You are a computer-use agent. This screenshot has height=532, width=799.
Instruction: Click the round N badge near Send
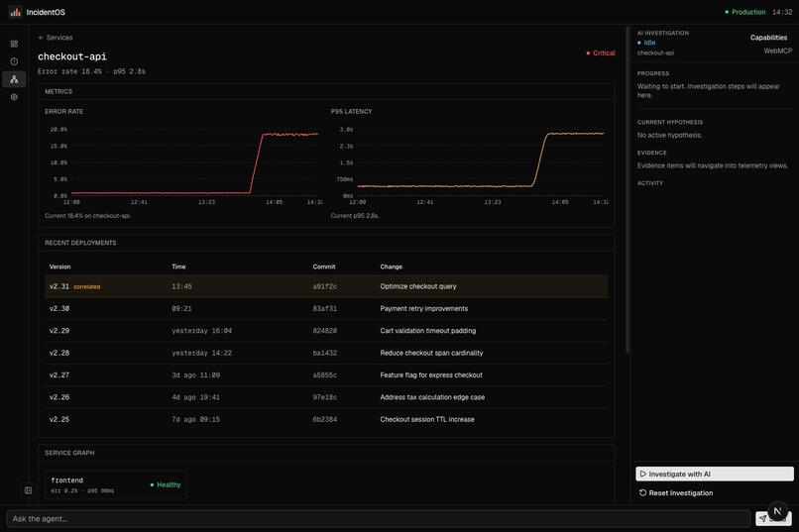777,511
